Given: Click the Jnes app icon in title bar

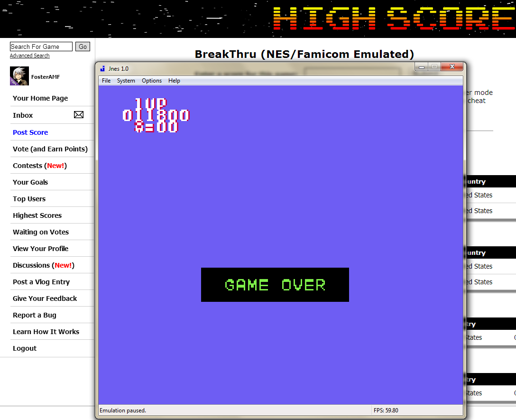Looking at the screenshot, I should tap(102, 69).
